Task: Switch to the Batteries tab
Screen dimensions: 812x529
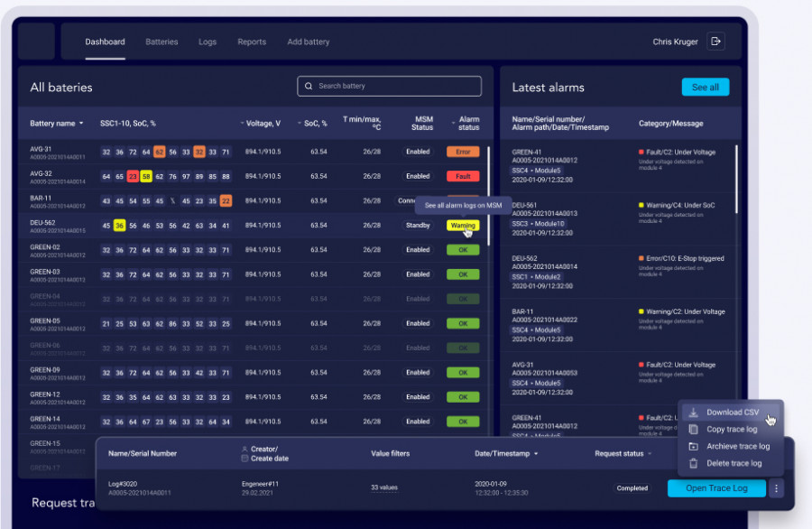Action: [161, 42]
